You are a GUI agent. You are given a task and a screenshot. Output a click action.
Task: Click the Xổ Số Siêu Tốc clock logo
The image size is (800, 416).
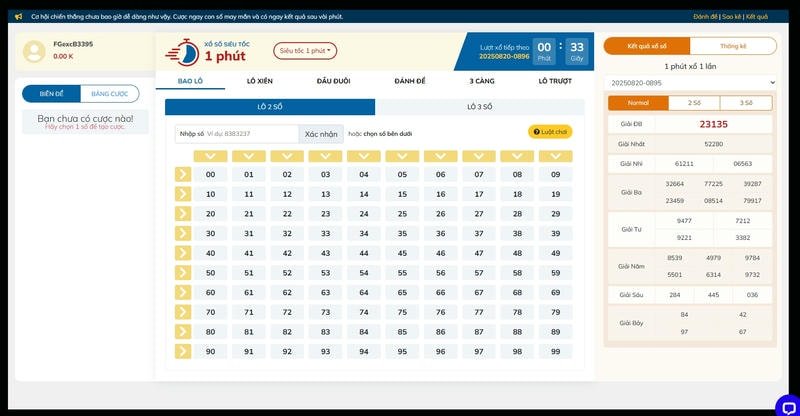[181, 51]
